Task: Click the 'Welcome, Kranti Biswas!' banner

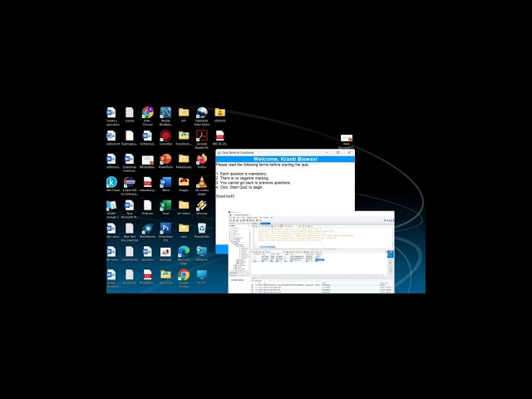Action: [285, 159]
